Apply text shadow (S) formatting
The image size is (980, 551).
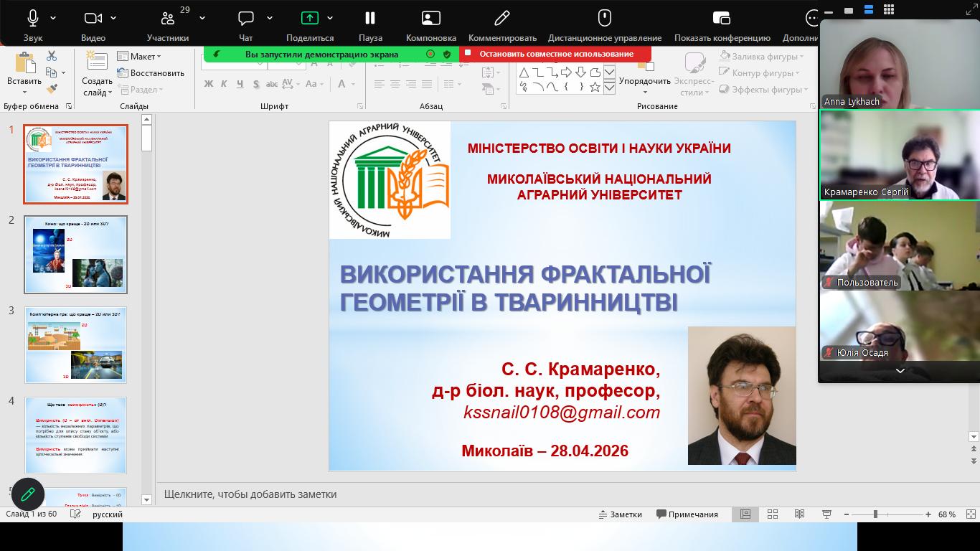tap(256, 84)
